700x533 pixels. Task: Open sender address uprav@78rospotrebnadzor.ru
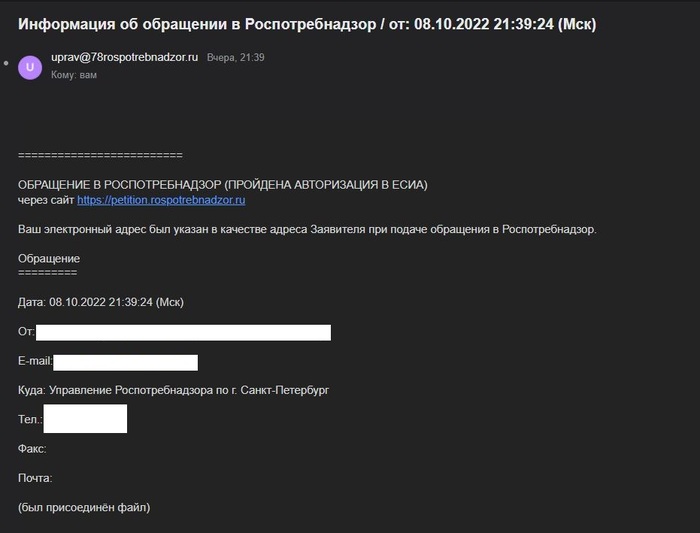pos(124,58)
